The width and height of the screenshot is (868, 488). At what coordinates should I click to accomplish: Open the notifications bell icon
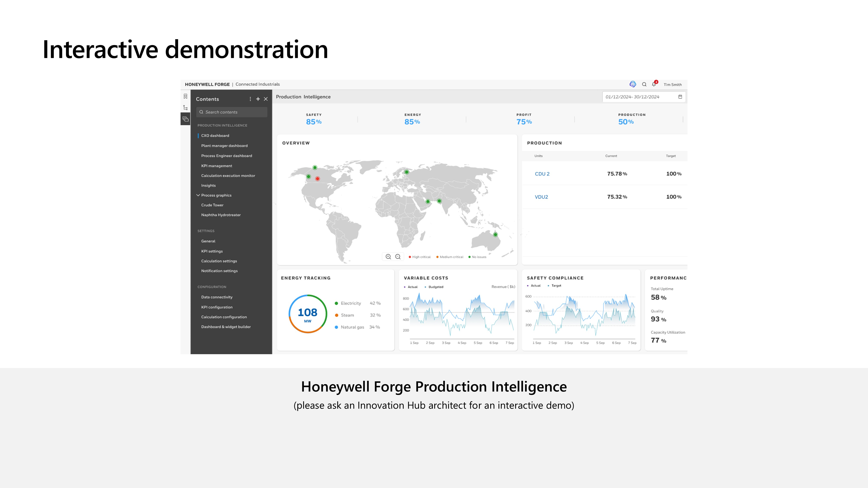coord(654,84)
